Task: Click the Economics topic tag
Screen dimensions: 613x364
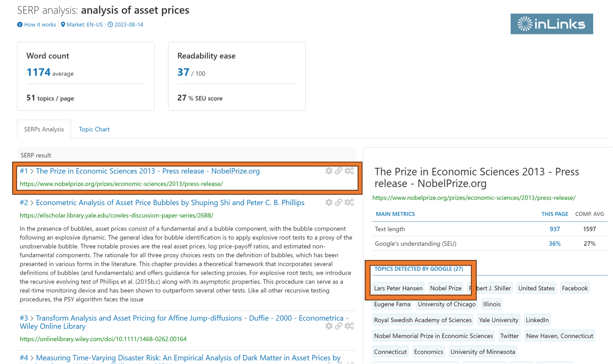Action: 429,351
